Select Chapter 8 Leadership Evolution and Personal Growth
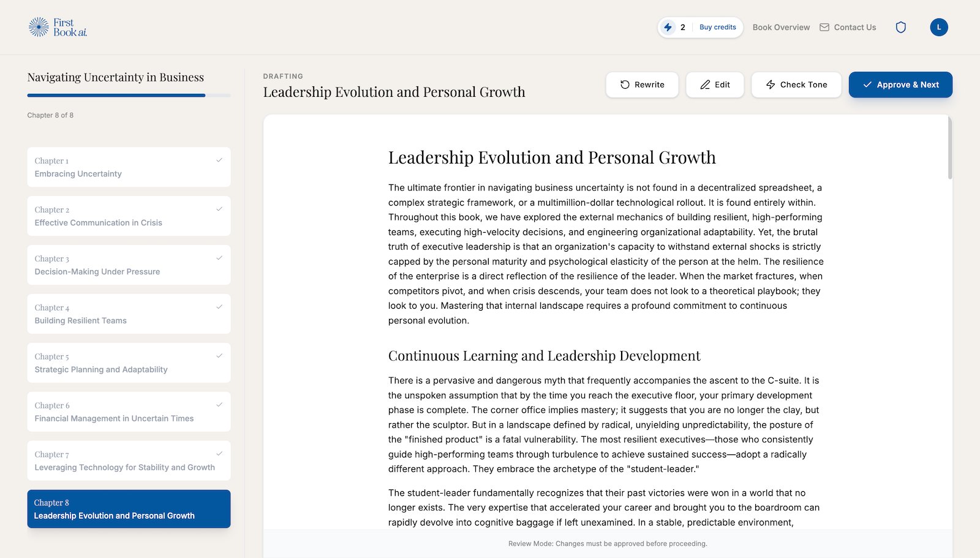The width and height of the screenshot is (980, 558). 129,509
